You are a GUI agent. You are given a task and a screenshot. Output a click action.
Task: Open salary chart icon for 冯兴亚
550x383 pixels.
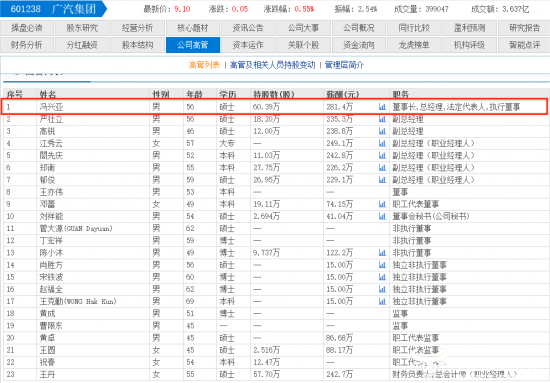tap(382, 107)
